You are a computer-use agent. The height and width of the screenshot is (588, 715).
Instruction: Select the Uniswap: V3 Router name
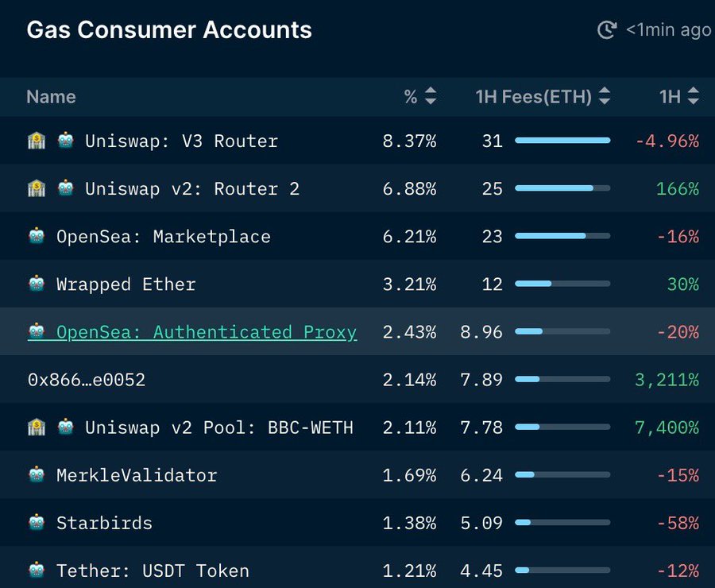(181, 141)
